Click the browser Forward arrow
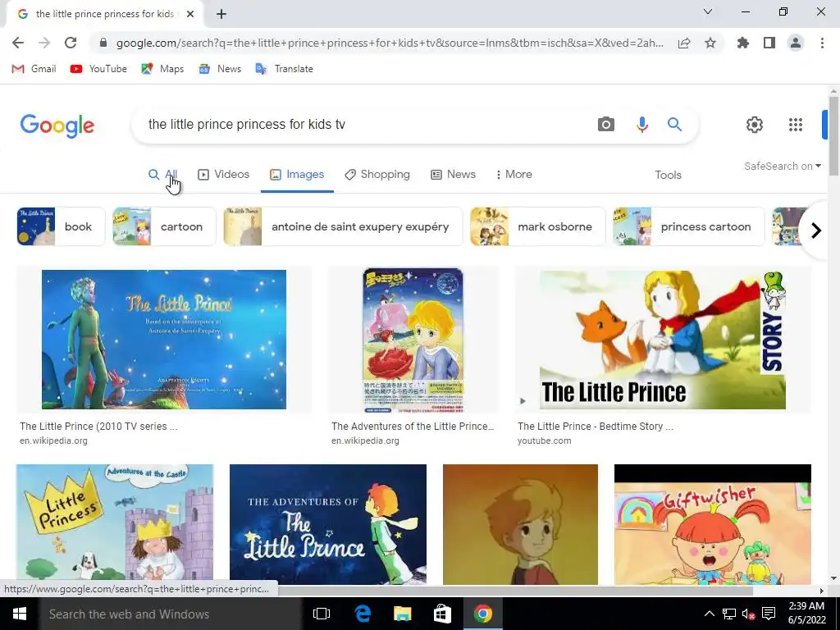The height and width of the screenshot is (630, 840). pos(44,43)
